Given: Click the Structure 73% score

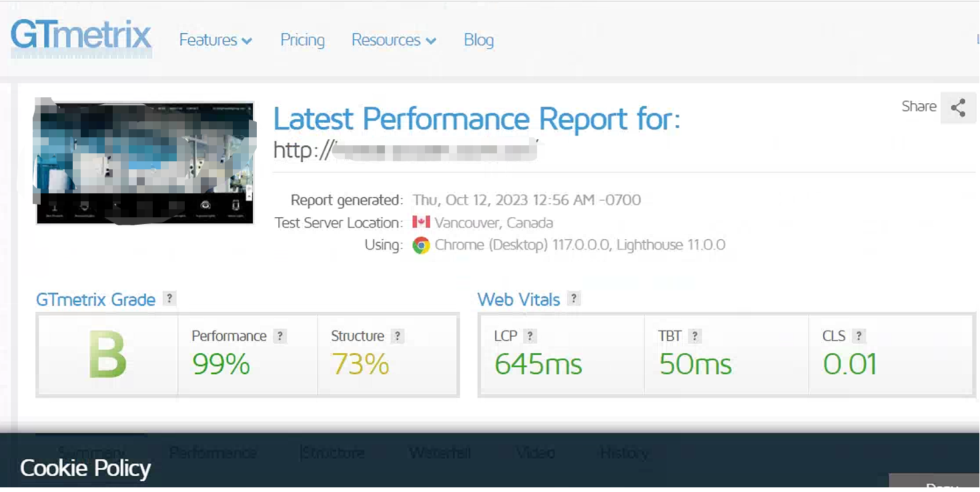Looking at the screenshot, I should click(360, 364).
